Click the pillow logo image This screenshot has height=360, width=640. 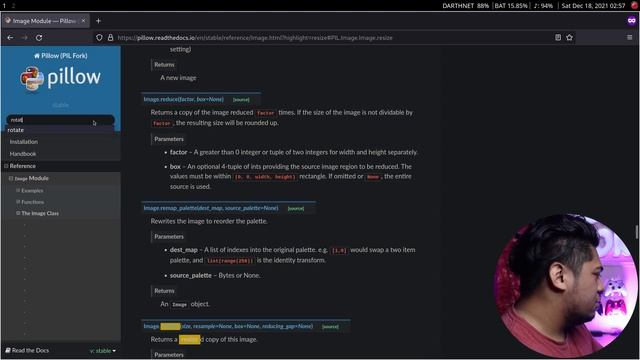[x=60, y=78]
